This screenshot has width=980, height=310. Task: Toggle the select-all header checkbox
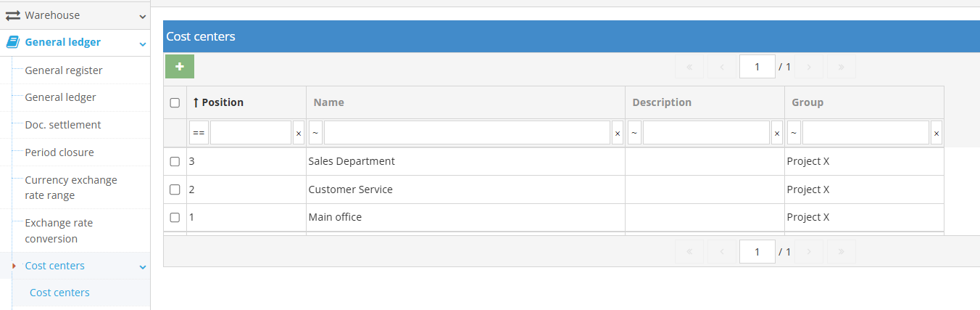click(x=175, y=102)
